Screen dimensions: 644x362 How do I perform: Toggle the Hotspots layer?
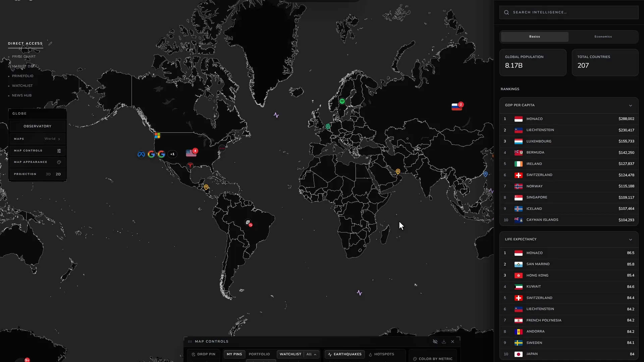381,354
